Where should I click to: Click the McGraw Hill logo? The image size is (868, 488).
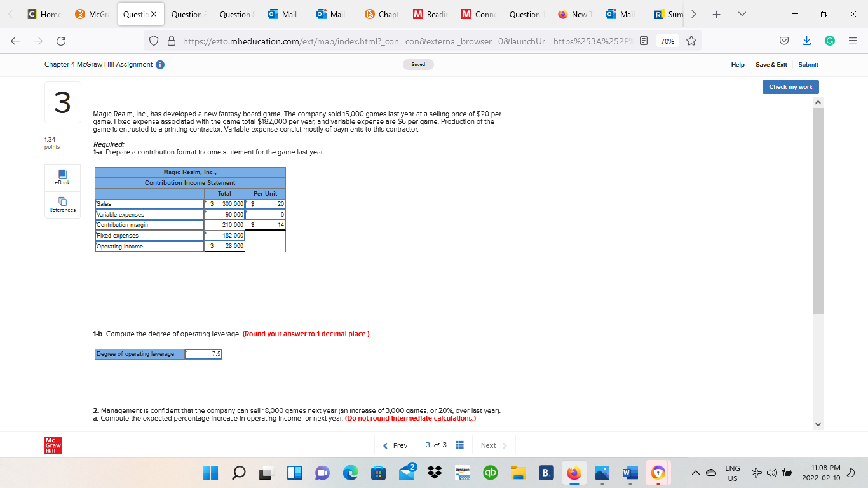(x=52, y=445)
